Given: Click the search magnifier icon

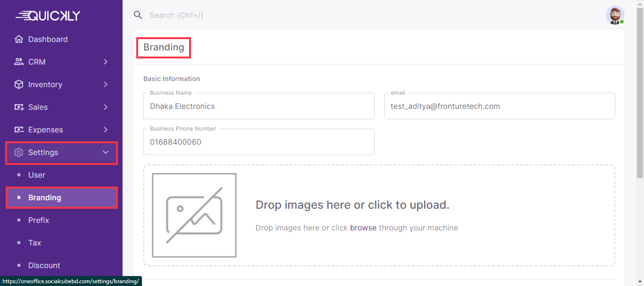Looking at the screenshot, I should (138, 15).
